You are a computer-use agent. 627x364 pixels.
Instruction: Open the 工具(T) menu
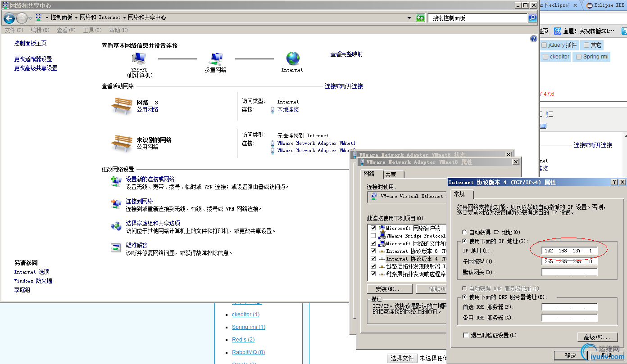[92, 30]
